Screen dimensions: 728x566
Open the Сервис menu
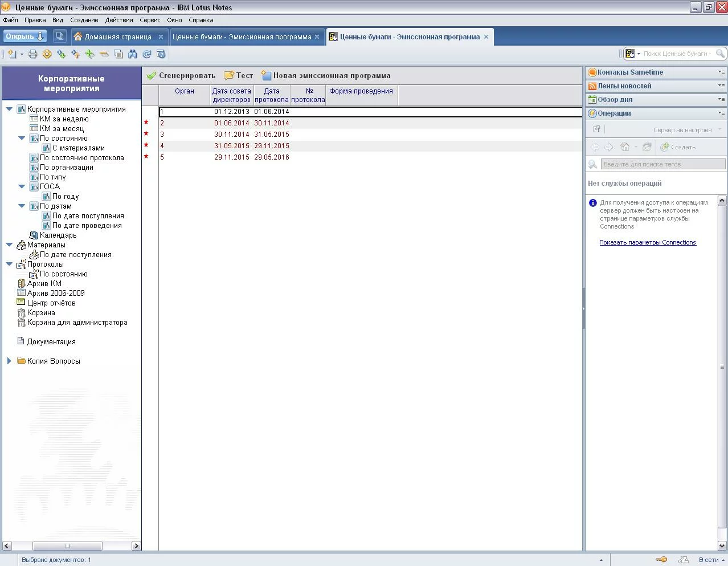(150, 20)
